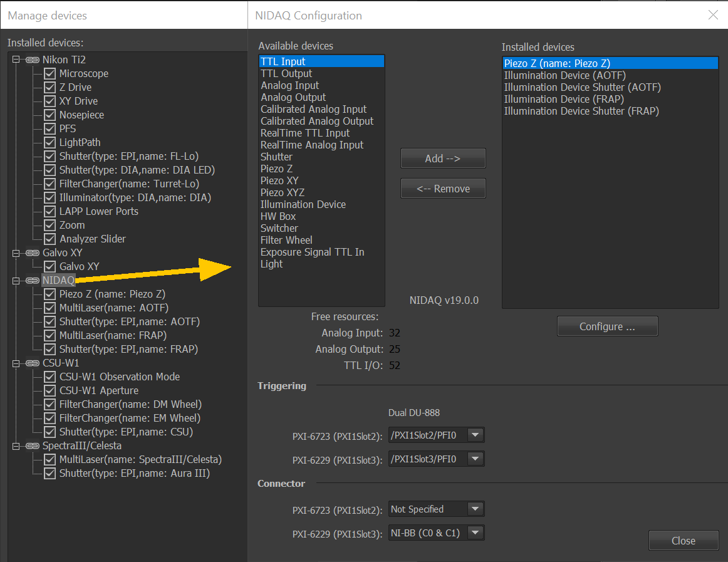Screen dimensions: 728x562
Task: Open the PXI-6723 connector Not Specified dropdown
Action: coord(476,509)
